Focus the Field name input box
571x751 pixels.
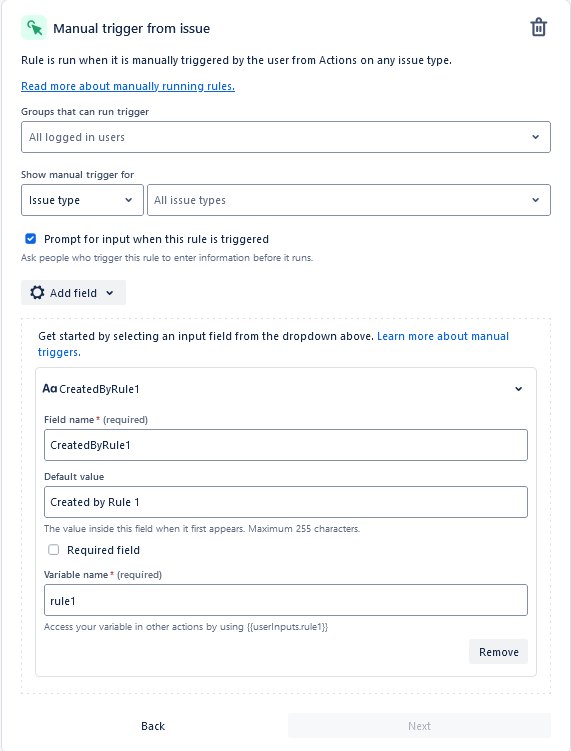pyautogui.click(x=286, y=445)
